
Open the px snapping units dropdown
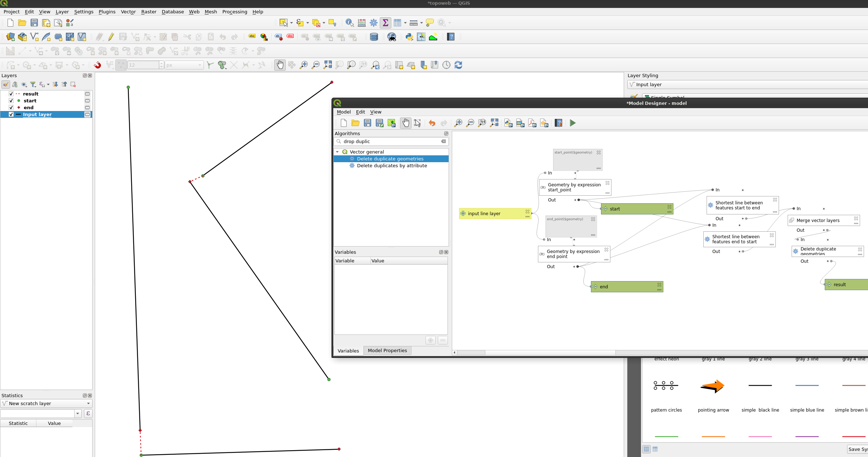pos(184,65)
